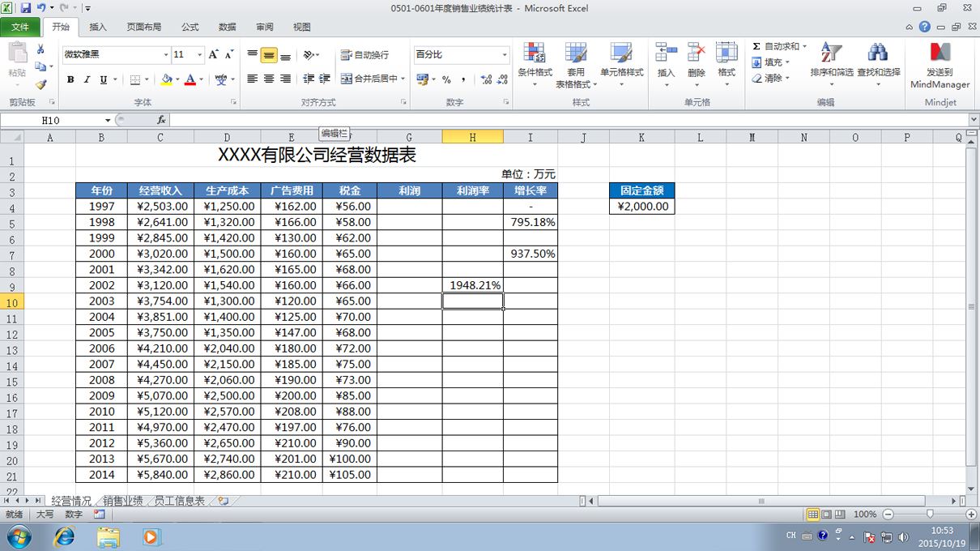Click 合并后居中 merge and center button
The image size is (980, 551).
369,79
